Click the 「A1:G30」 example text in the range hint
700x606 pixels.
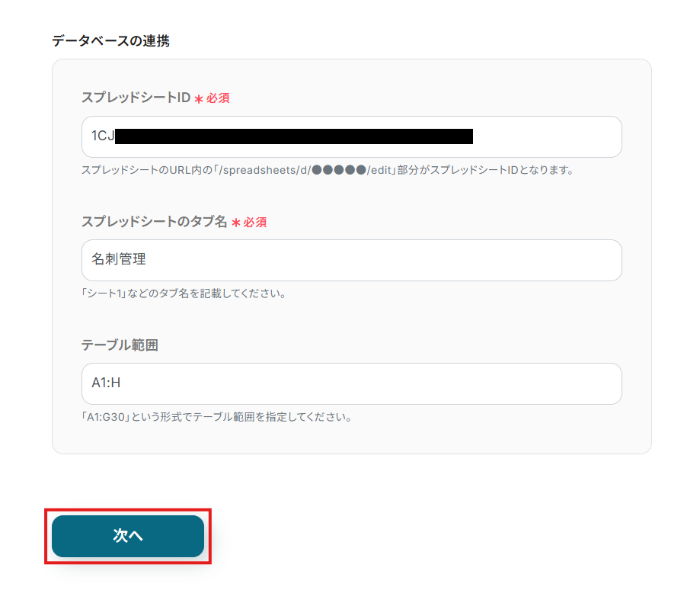tap(106, 417)
